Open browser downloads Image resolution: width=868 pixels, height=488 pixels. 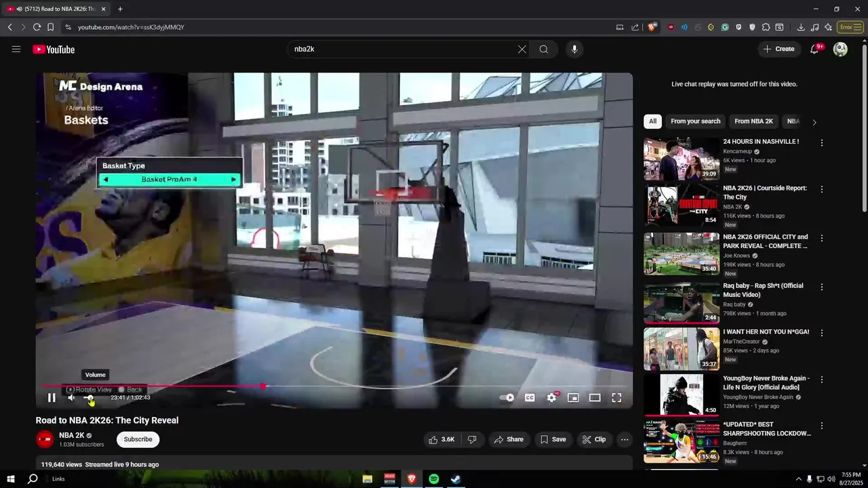tap(801, 27)
